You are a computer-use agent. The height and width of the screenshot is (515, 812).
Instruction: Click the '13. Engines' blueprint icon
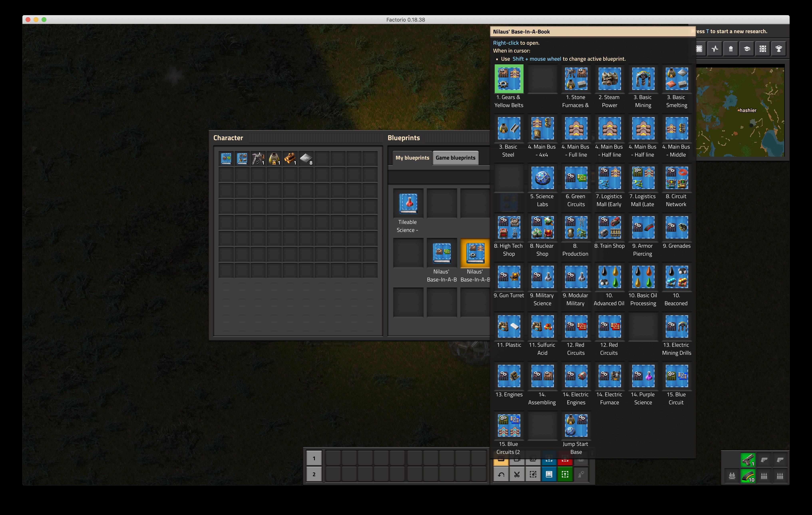coord(509,376)
